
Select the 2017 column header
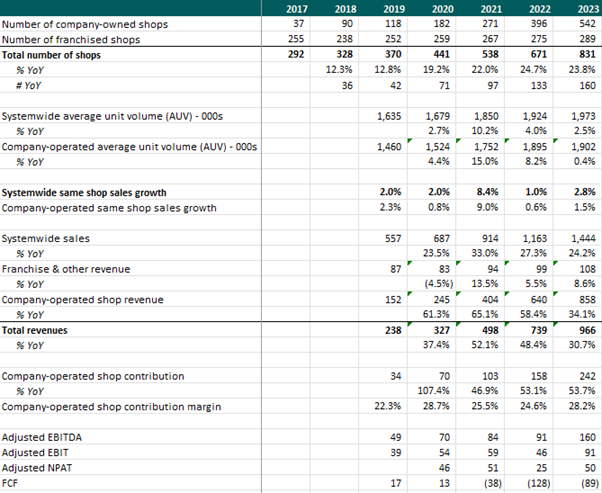(x=291, y=8)
